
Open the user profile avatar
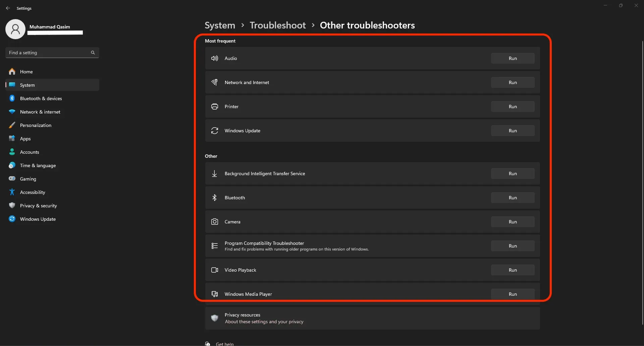(x=15, y=29)
